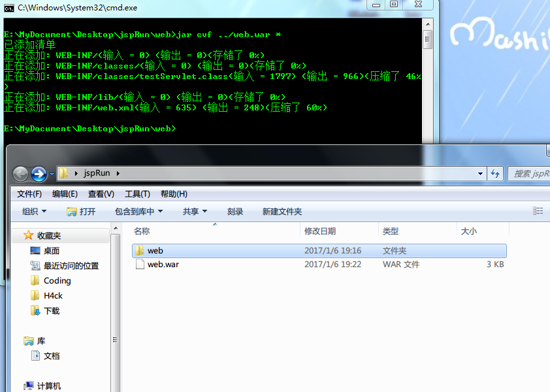Select jspRun in the address breadcrumb
The height and width of the screenshot is (392, 550).
[x=97, y=173]
